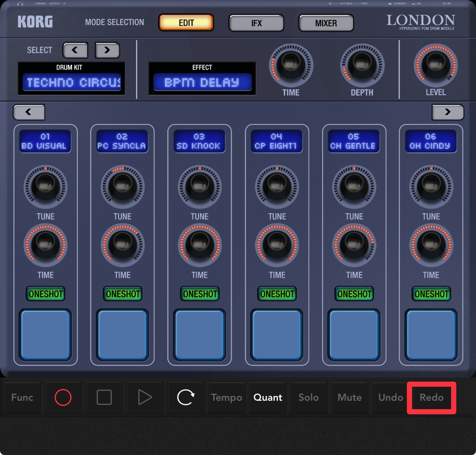The width and height of the screenshot is (476, 455).
Task: Switch to the IFX mode
Action: [x=256, y=23]
